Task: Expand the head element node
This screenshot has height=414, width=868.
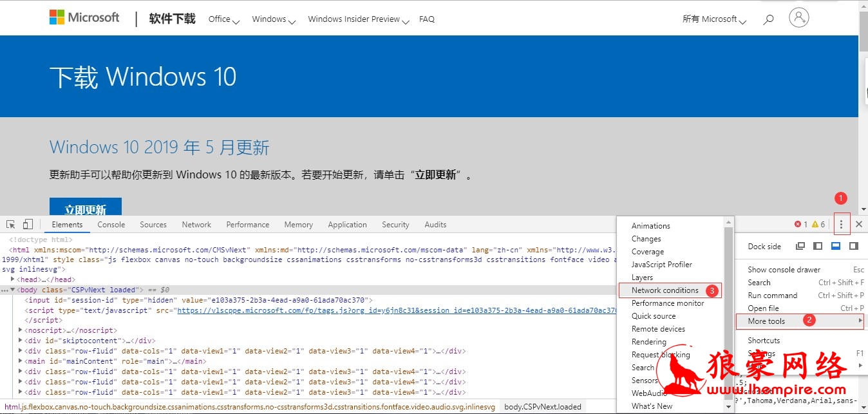Action: (13, 279)
